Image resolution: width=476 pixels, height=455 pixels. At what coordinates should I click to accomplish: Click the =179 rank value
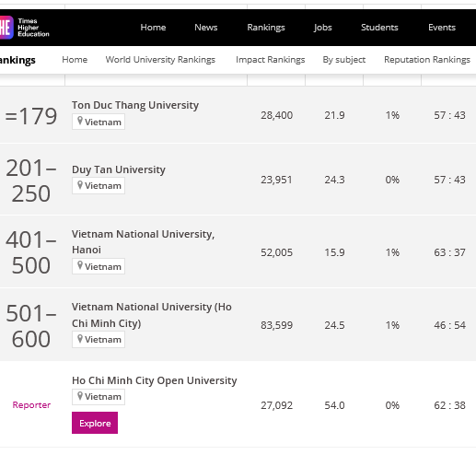31,116
